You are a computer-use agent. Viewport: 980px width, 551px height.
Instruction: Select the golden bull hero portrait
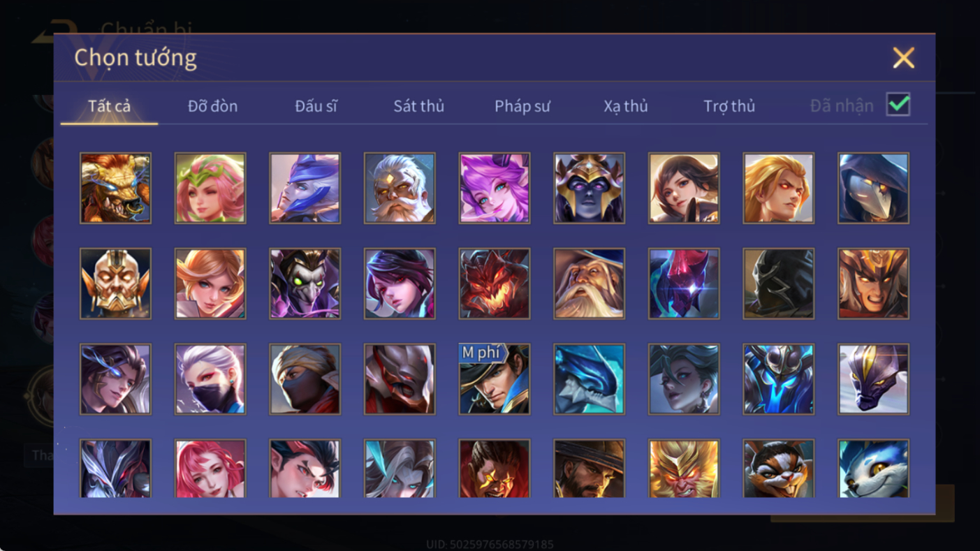point(115,189)
